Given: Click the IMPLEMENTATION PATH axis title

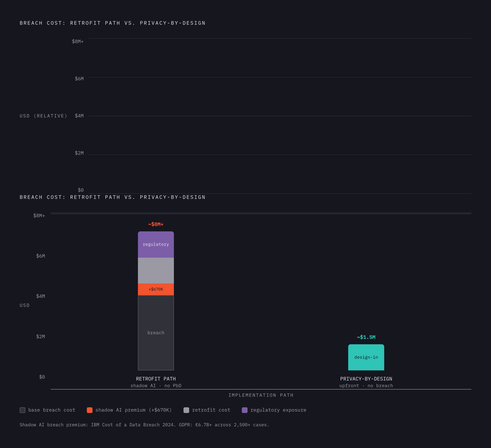Looking at the screenshot, I should [x=261, y=395].
